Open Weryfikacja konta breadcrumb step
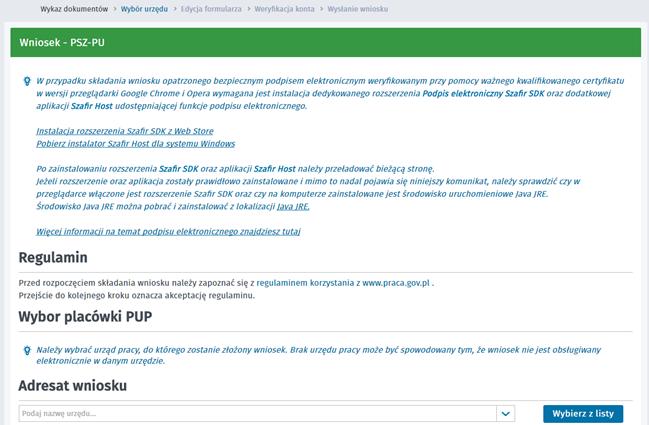 coord(284,9)
